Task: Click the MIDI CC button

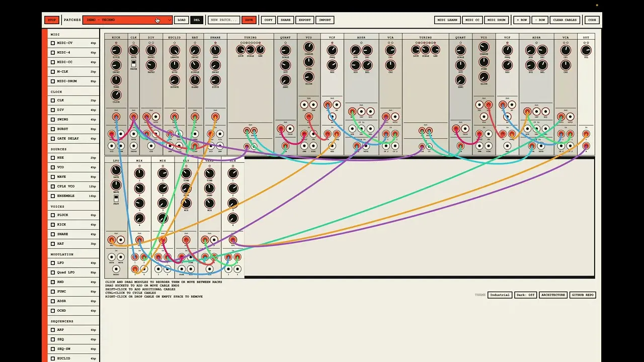Action: [x=472, y=20]
